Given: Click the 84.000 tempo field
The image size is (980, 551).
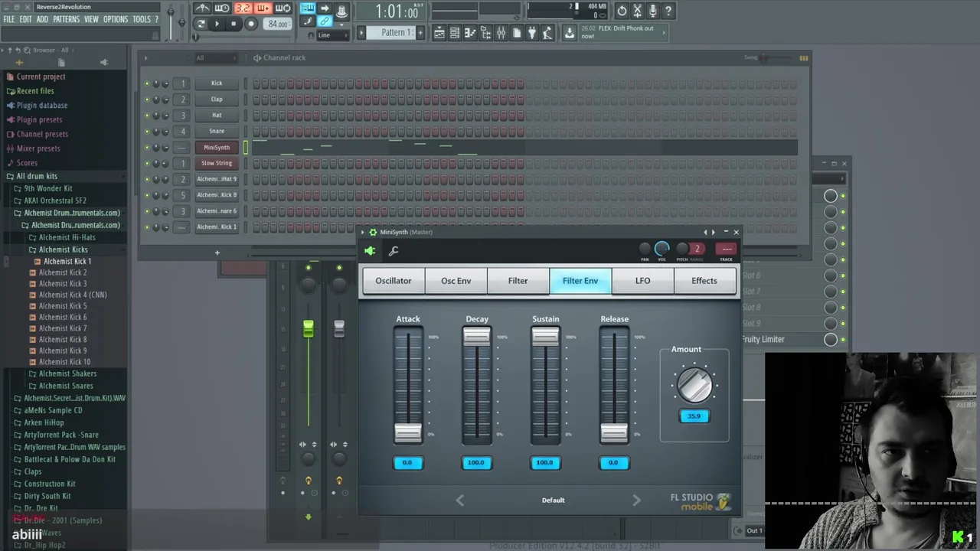Looking at the screenshot, I should (x=277, y=24).
